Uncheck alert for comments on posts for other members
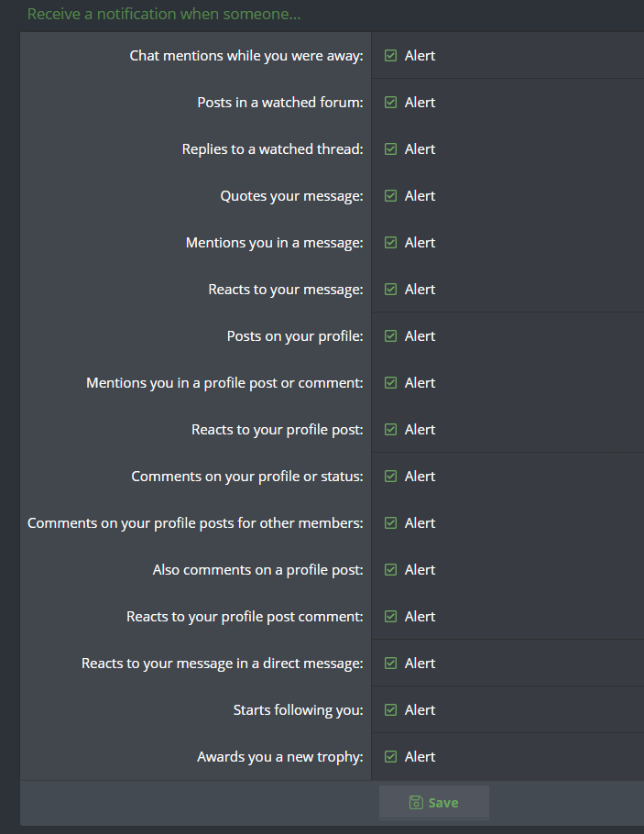Screen dimensions: 644x834 click(391, 523)
